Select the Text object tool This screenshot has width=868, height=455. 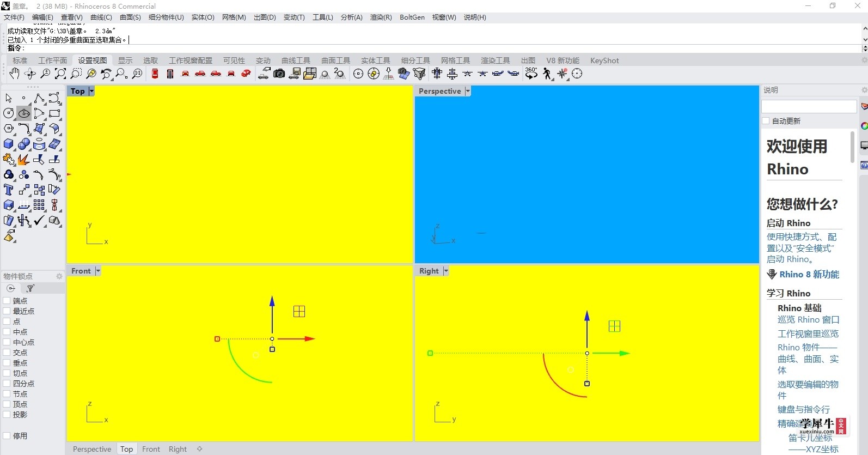(9, 190)
